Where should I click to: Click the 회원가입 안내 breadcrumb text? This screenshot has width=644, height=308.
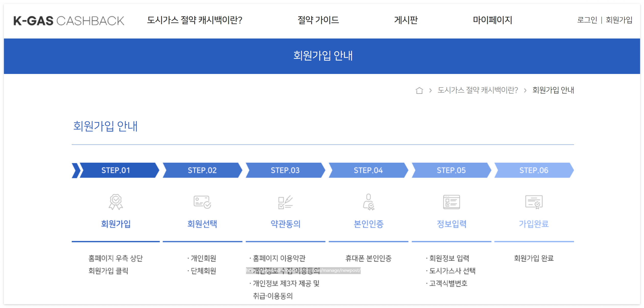553,90
